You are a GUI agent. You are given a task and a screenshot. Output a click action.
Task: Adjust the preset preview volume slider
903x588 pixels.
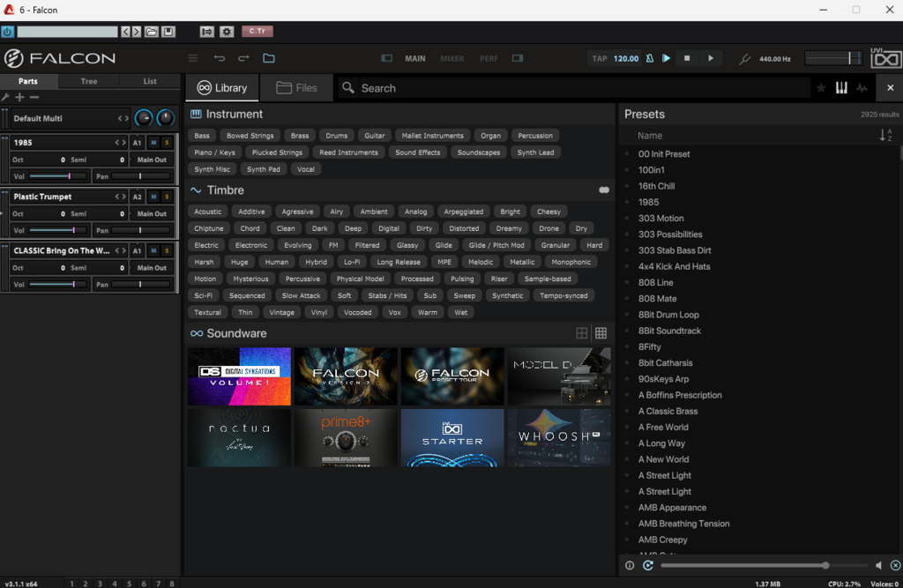point(764,566)
